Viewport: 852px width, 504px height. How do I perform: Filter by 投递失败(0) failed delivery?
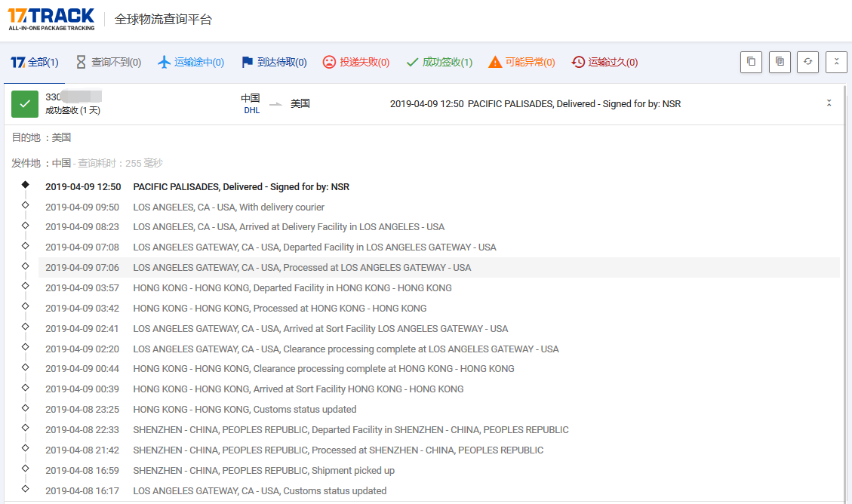(x=355, y=63)
